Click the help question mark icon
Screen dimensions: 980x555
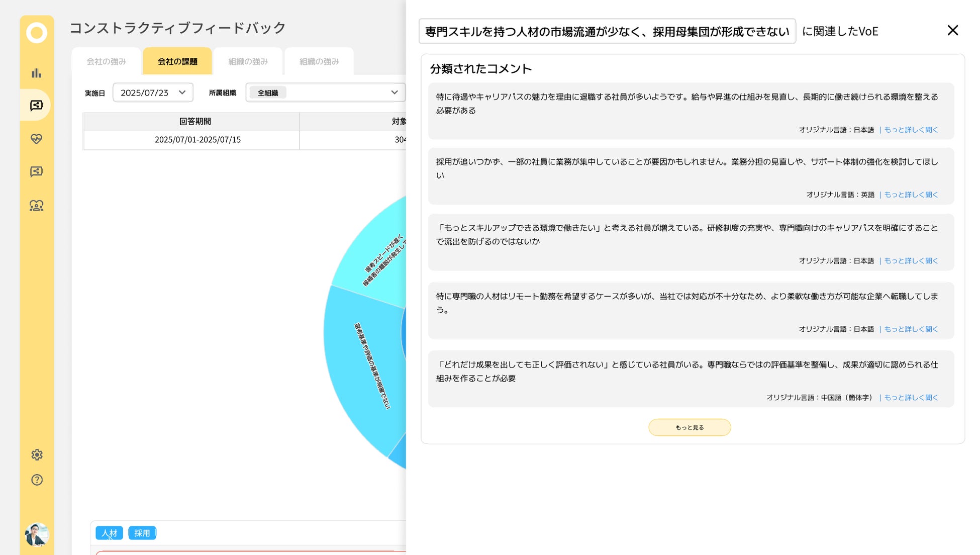click(37, 480)
